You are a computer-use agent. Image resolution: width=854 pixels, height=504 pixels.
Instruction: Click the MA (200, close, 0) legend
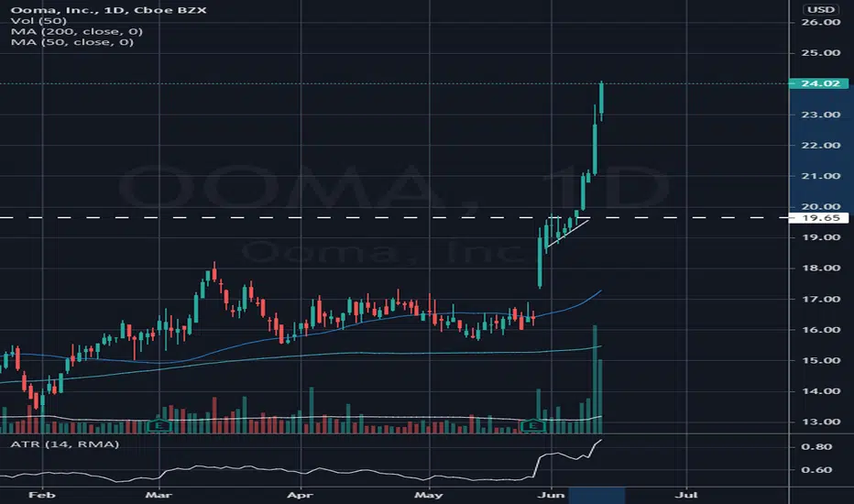click(x=77, y=31)
